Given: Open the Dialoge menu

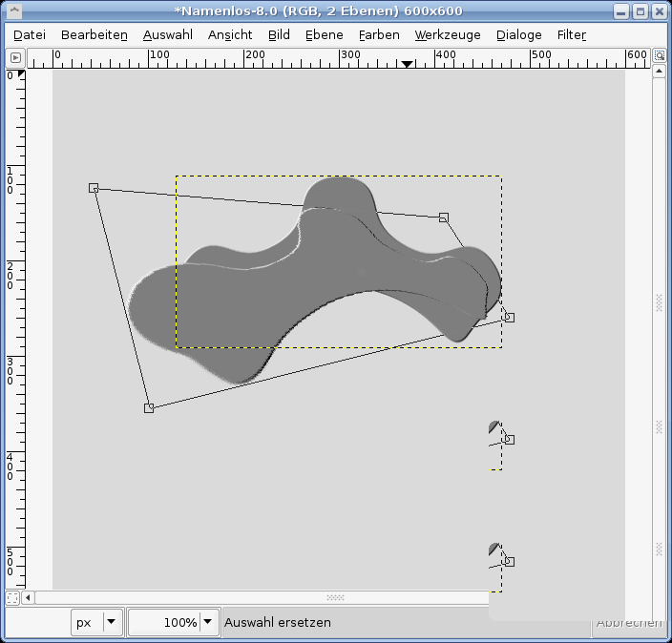Looking at the screenshot, I should coord(519,34).
